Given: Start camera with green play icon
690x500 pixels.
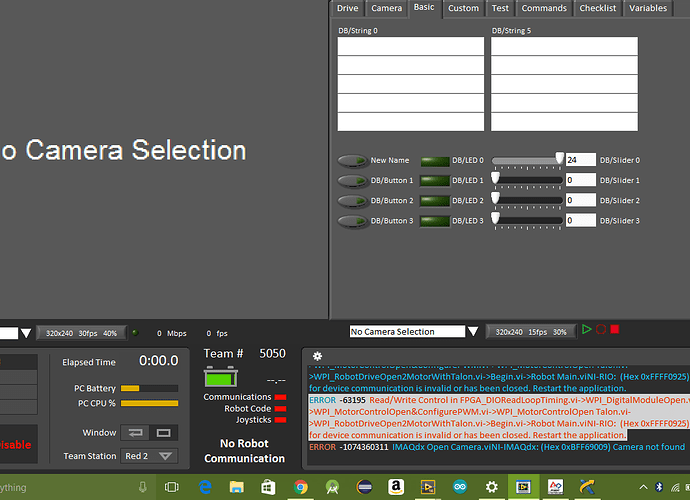Looking at the screenshot, I should point(587,329).
